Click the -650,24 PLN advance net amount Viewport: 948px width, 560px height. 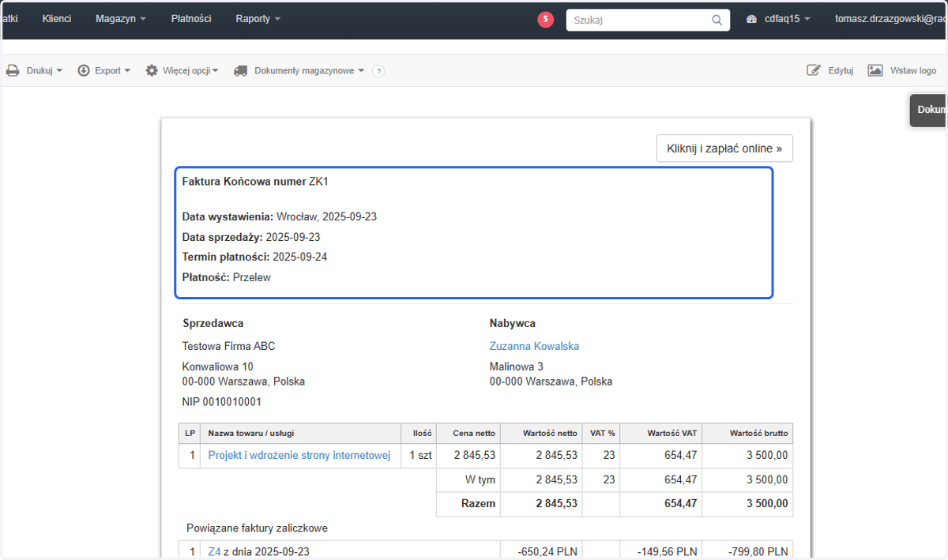pyautogui.click(x=547, y=551)
